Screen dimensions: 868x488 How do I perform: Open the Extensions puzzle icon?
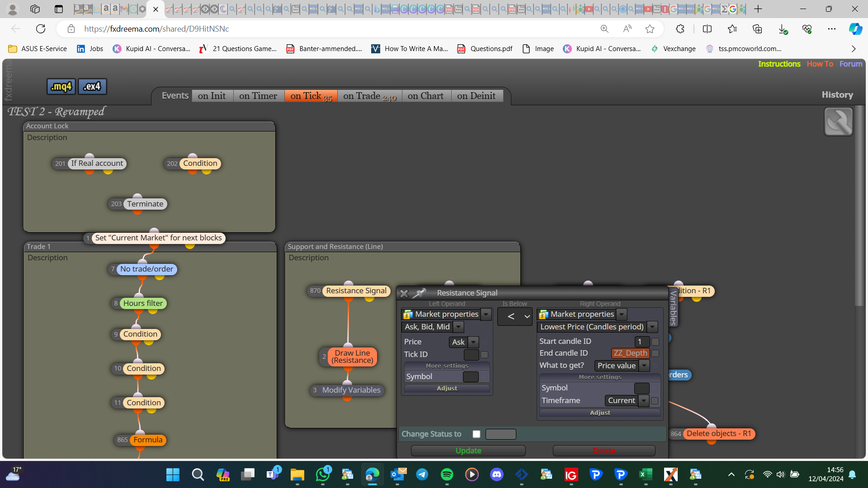[680, 29]
